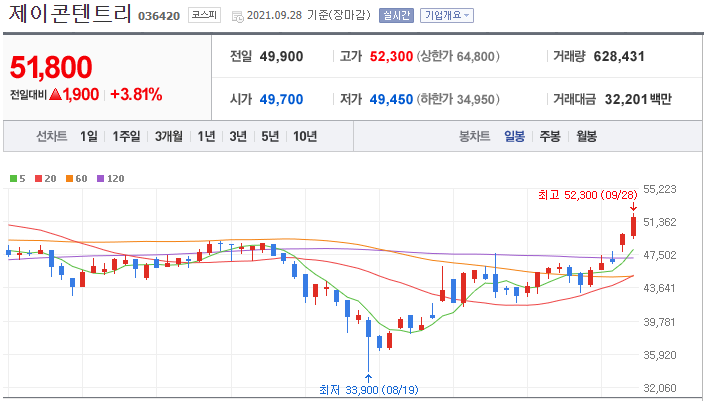
Task: Click the 47,502 y-axis label
Action: pos(660,255)
